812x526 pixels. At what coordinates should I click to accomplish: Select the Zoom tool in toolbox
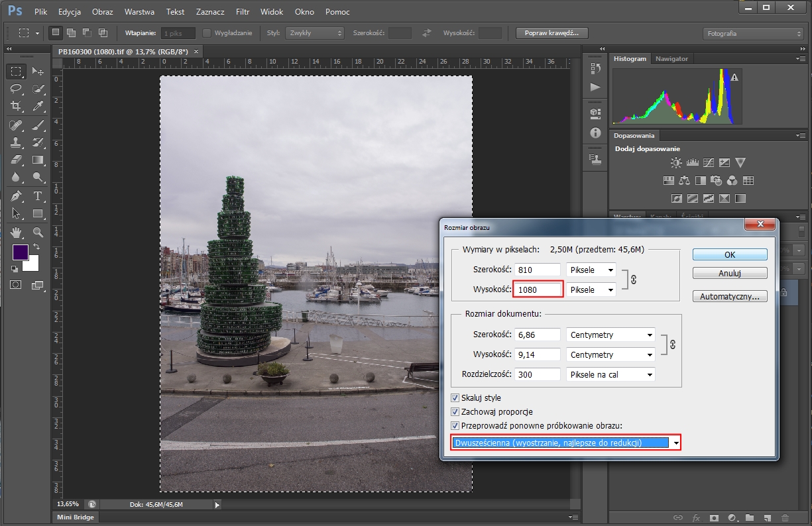38,232
